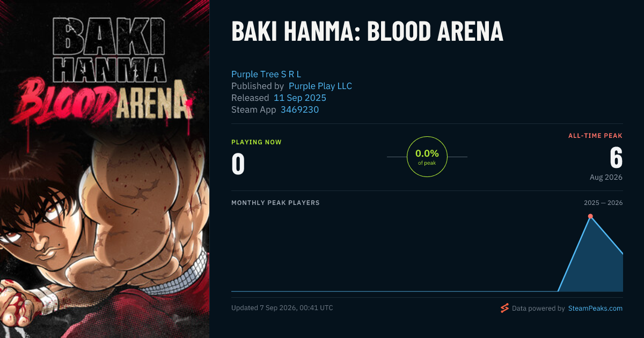Click the All-Time Peak label
Viewport: 644px width, 338px height.
point(595,136)
